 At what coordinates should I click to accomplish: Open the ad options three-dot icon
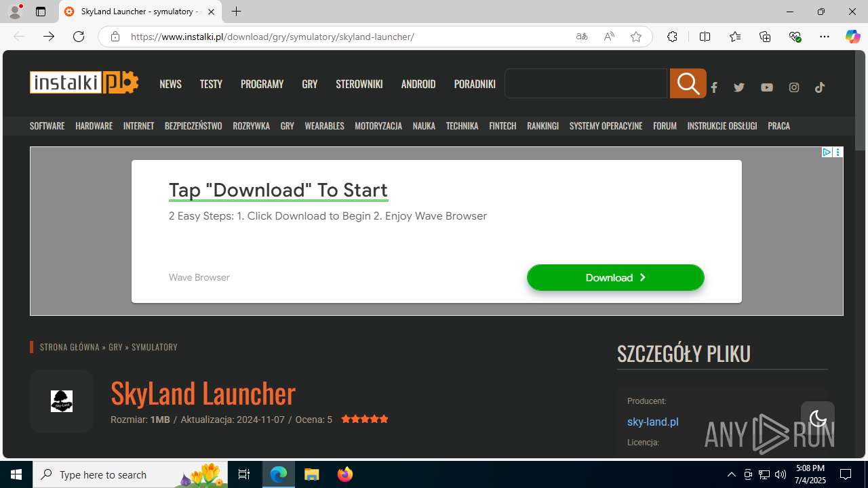point(838,152)
